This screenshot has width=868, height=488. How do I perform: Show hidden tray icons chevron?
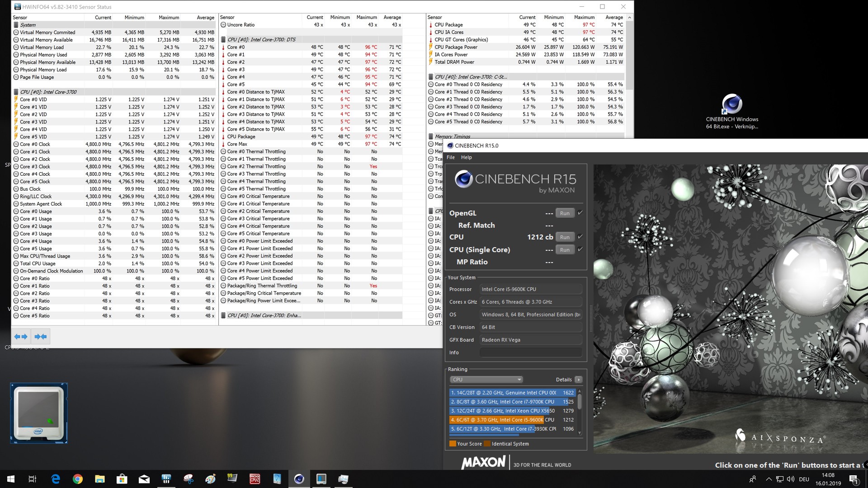tap(769, 479)
